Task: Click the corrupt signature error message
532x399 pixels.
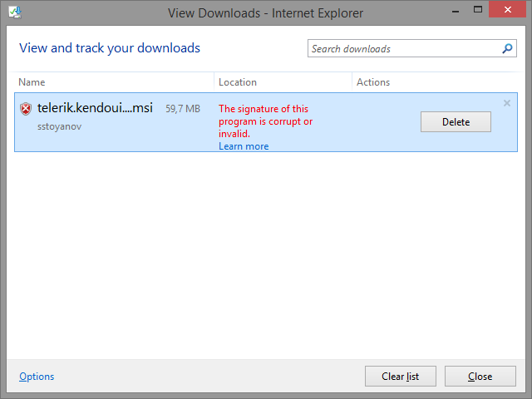Action: pos(265,121)
